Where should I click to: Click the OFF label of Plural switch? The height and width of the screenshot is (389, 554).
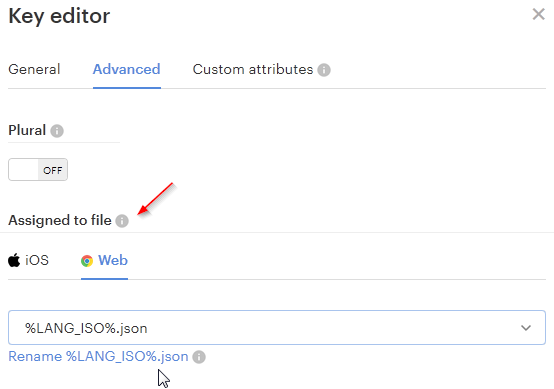(x=53, y=170)
